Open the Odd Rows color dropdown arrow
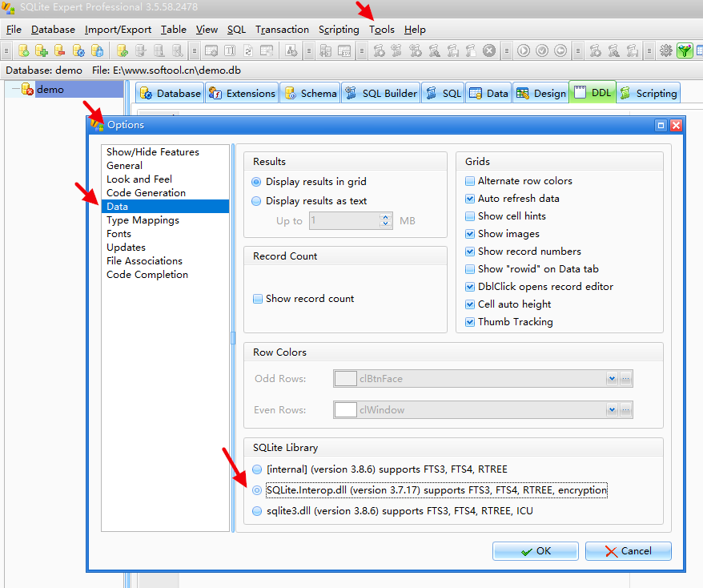Image resolution: width=703 pixels, height=588 pixels. [612, 379]
